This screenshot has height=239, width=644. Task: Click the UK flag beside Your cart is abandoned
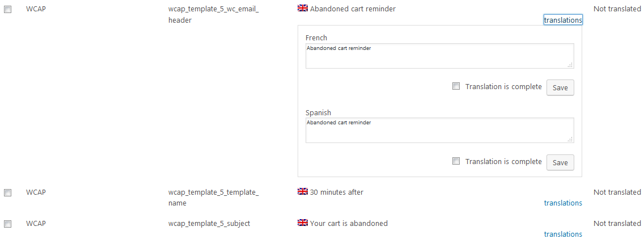pyautogui.click(x=302, y=223)
